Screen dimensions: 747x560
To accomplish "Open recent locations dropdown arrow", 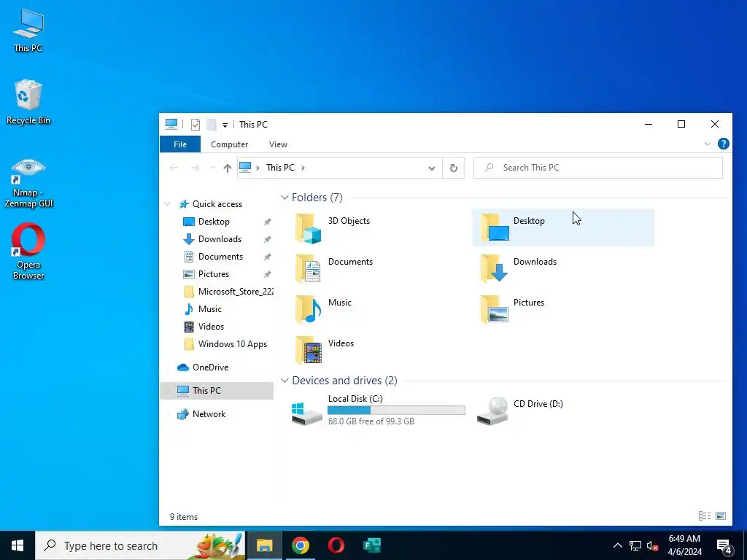I will tap(212, 168).
